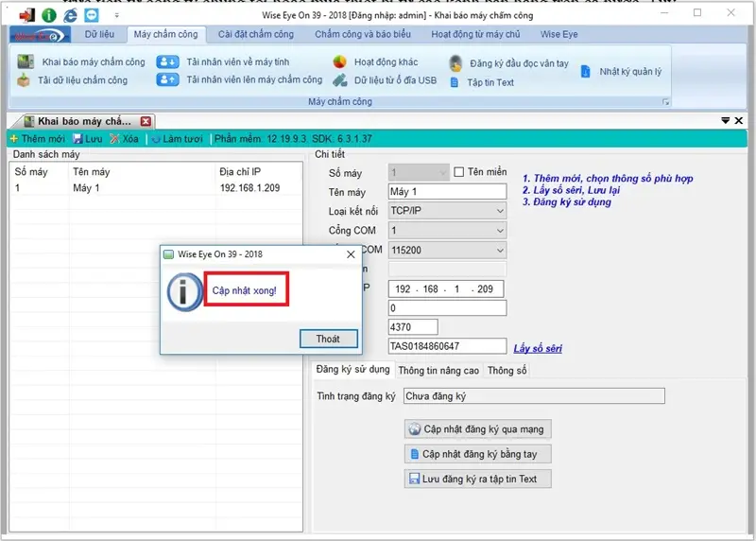Open the Cổng COM dropdown
This screenshot has width=756, height=541.
[500, 231]
